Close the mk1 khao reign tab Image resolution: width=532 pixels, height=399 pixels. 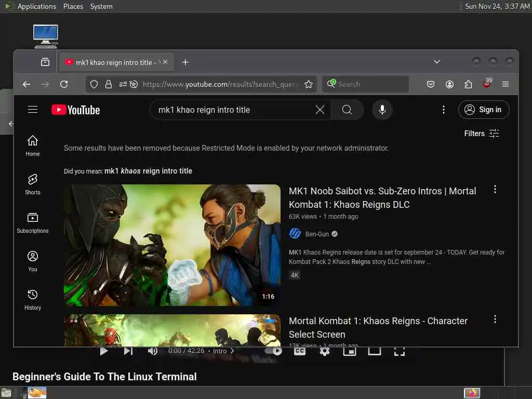point(165,62)
